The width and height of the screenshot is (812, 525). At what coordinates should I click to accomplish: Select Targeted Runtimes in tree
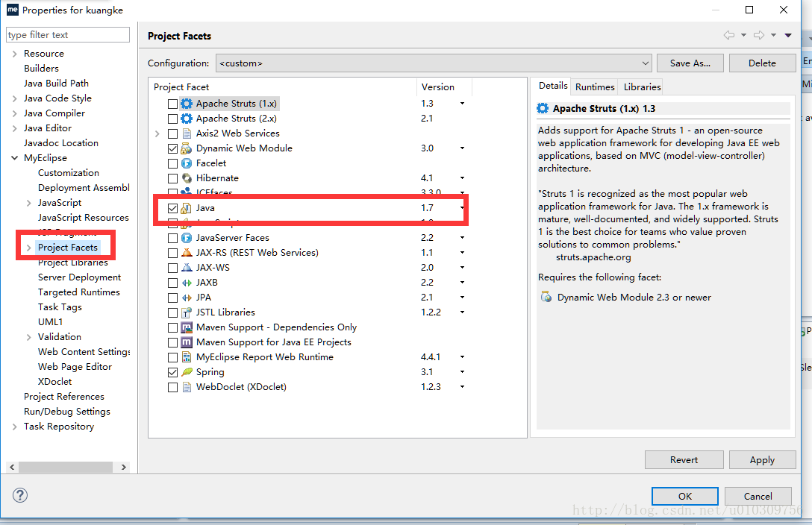click(78, 292)
